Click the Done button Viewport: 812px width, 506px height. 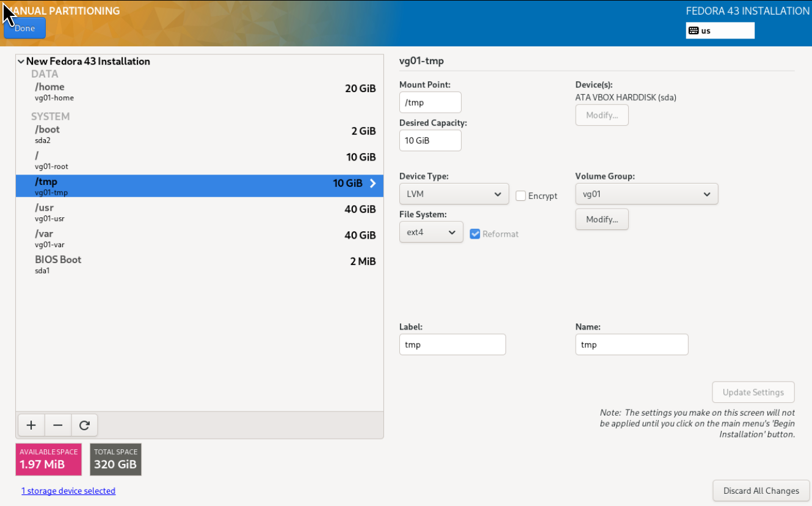25,28
